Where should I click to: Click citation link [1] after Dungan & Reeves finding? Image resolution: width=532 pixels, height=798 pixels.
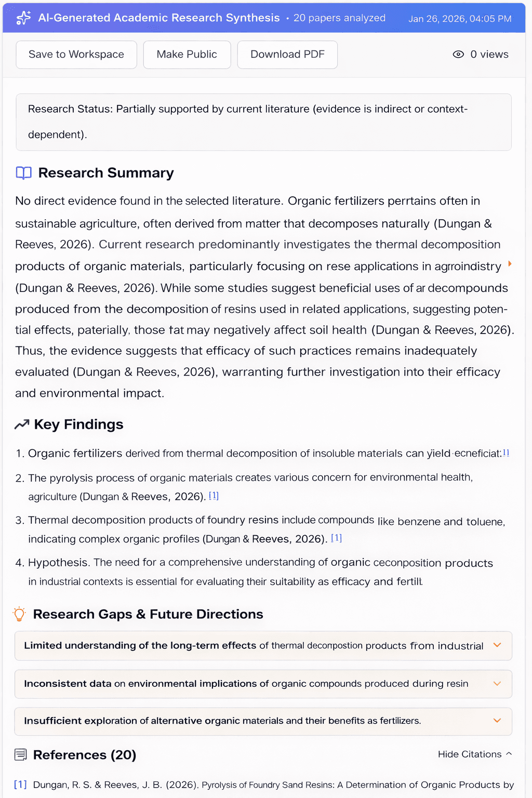[x=214, y=496]
